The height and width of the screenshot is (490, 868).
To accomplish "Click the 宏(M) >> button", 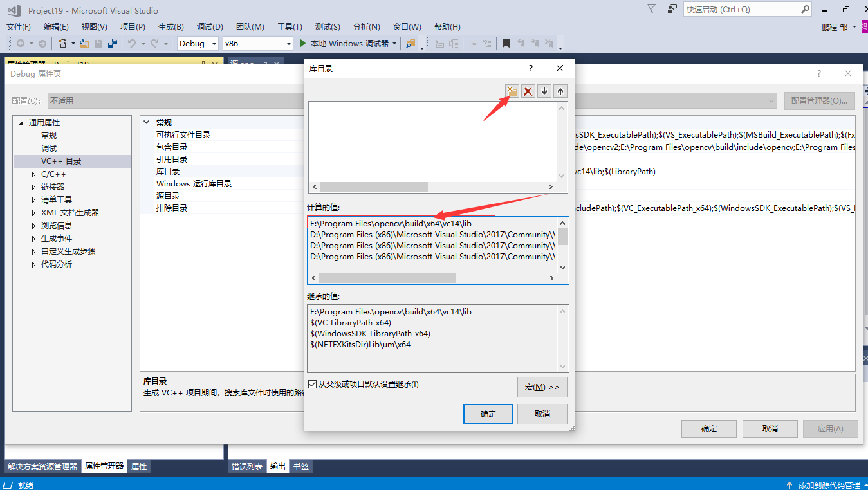I will pos(542,386).
